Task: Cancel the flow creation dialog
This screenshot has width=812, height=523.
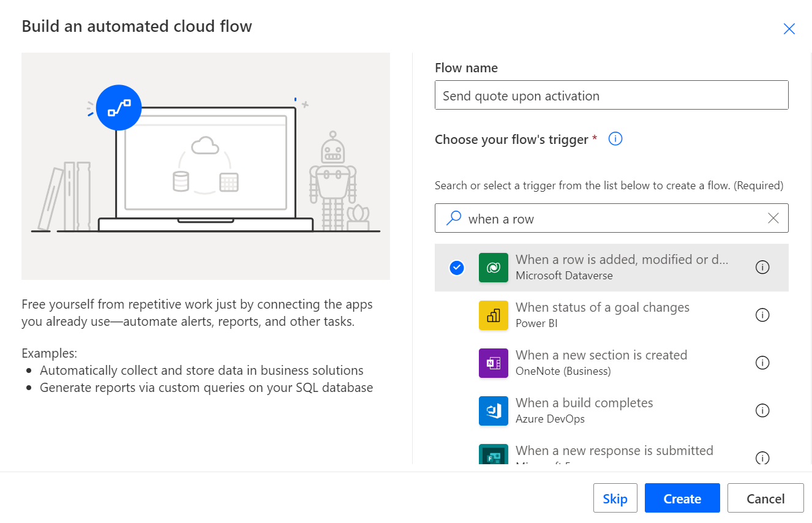Action: (765, 498)
